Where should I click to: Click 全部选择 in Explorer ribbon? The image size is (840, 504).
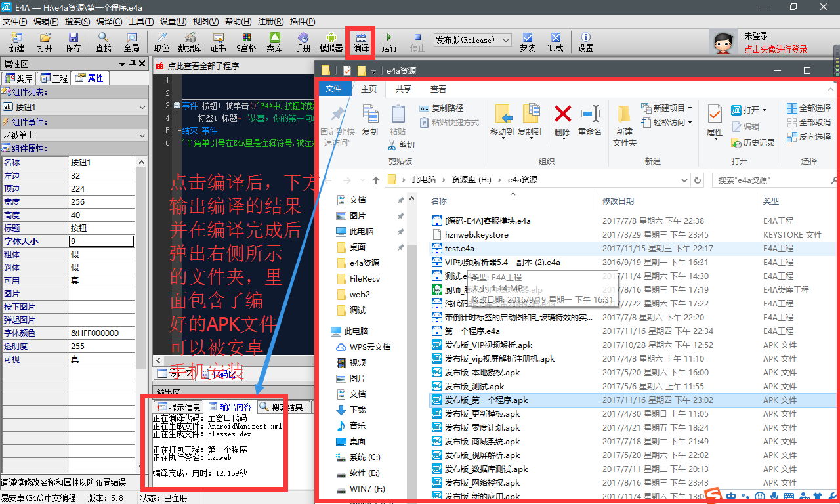point(808,108)
